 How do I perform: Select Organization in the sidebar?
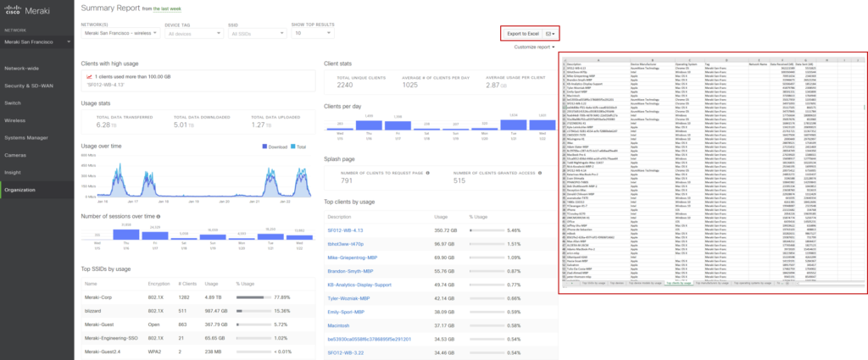tap(20, 190)
